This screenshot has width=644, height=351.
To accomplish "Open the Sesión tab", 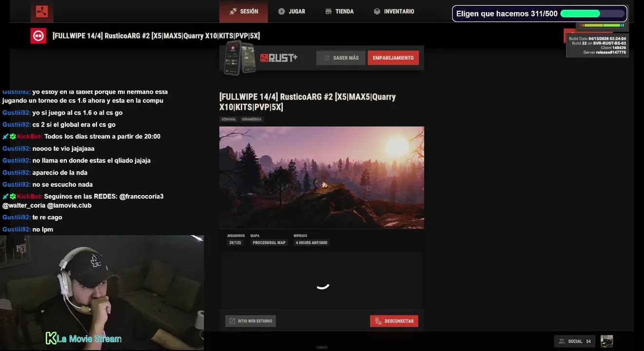I will click(243, 11).
